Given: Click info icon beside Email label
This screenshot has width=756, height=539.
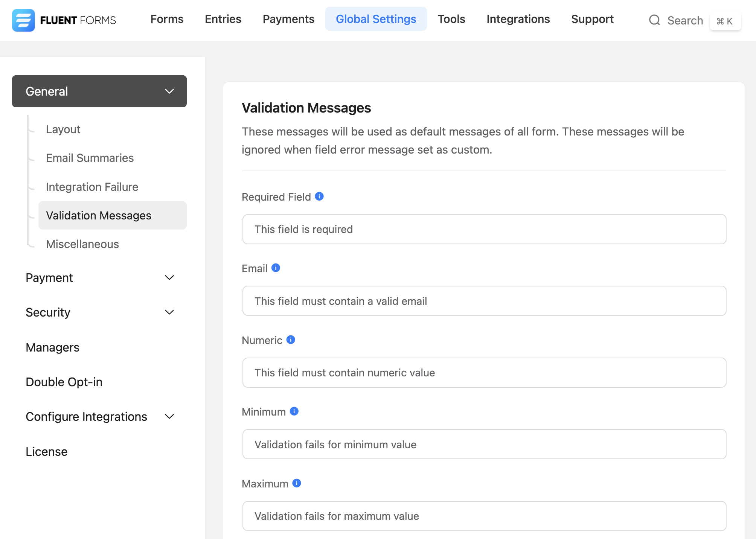Looking at the screenshot, I should (x=276, y=268).
